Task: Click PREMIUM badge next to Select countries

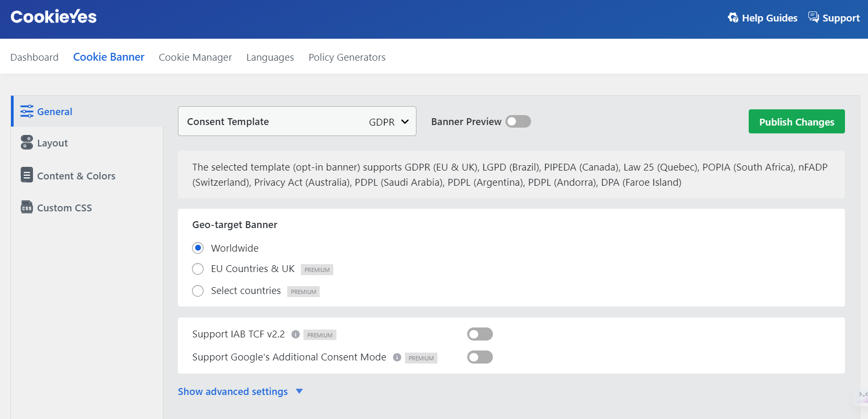Action: [x=303, y=292]
